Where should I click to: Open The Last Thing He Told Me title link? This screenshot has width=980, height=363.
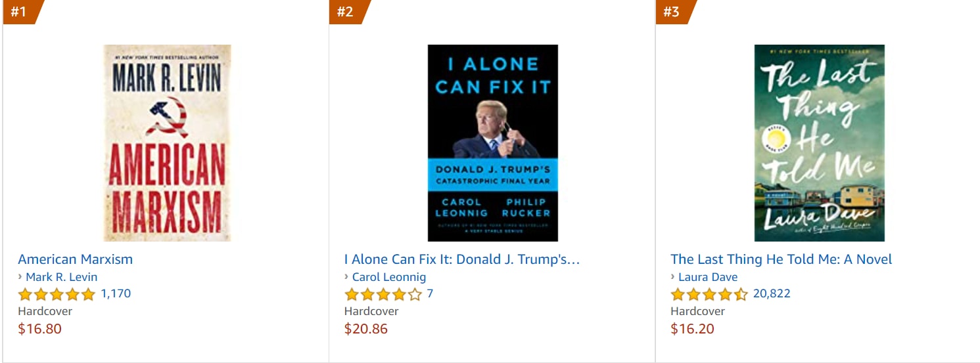pyautogui.click(x=782, y=259)
